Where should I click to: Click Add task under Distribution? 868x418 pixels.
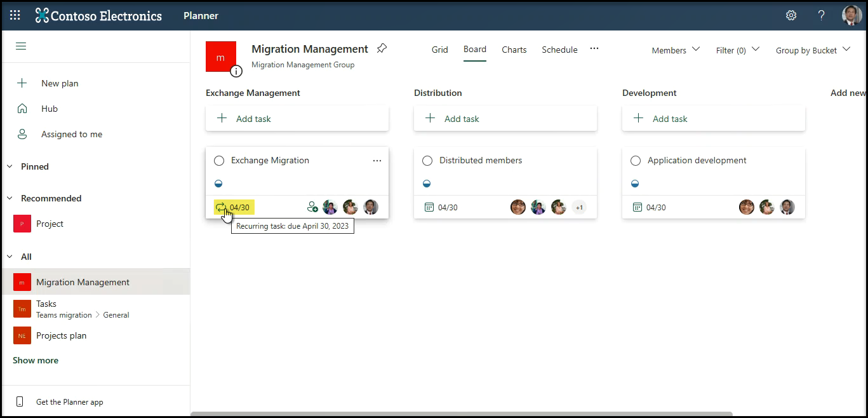[x=462, y=118]
